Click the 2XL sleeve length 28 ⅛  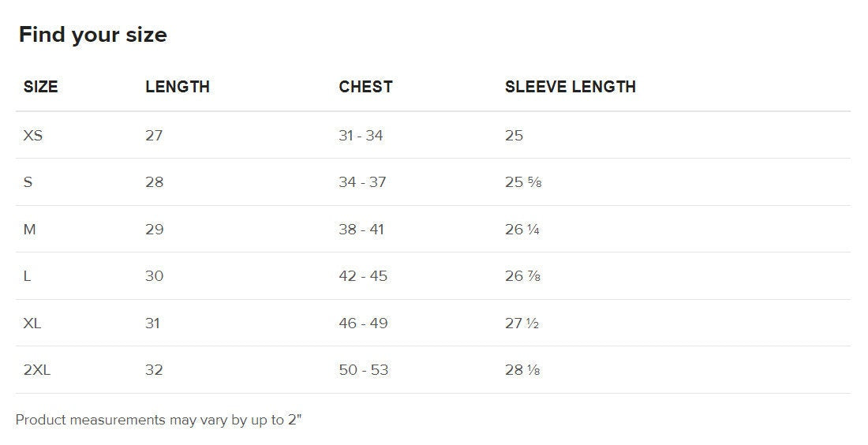522,370
